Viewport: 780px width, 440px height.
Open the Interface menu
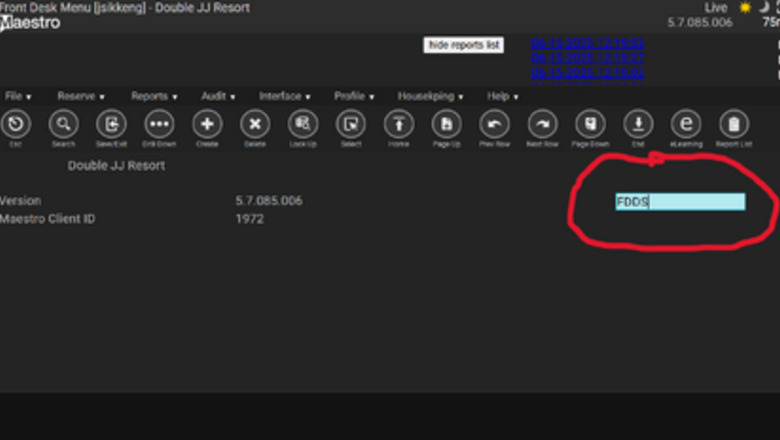click(x=285, y=96)
